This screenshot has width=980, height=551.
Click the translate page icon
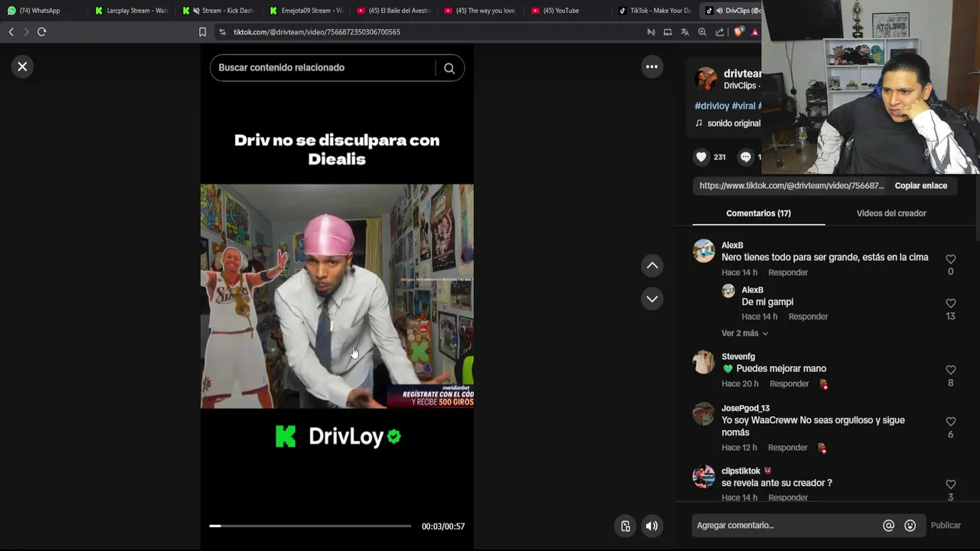[684, 32]
